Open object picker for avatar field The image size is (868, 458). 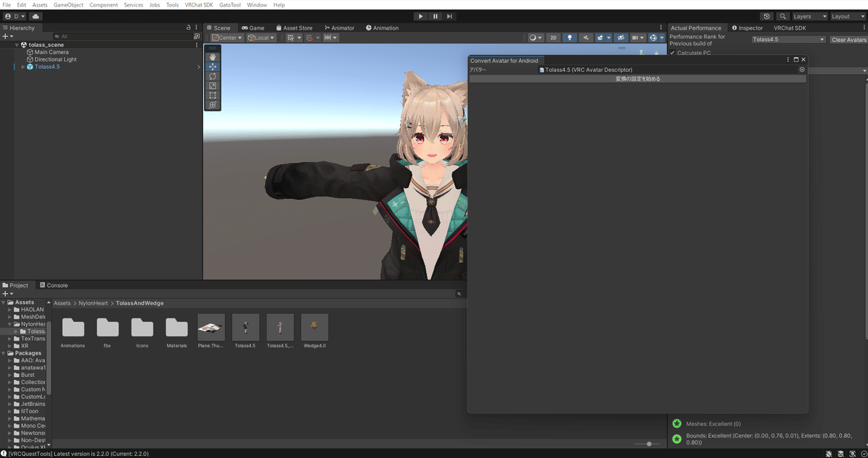click(x=801, y=69)
